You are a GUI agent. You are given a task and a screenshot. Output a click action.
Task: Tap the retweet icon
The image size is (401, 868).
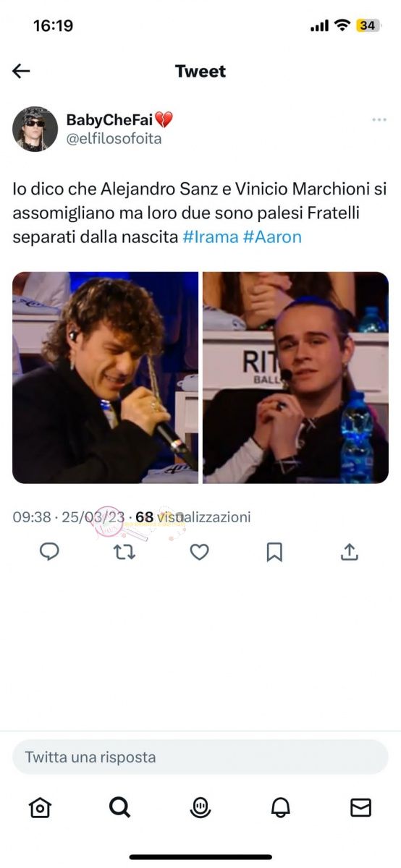(x=124, y=552)
